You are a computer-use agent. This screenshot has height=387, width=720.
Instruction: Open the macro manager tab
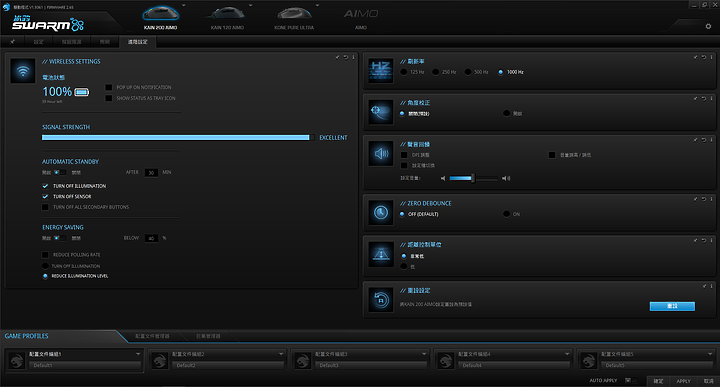tap(208, 336)
